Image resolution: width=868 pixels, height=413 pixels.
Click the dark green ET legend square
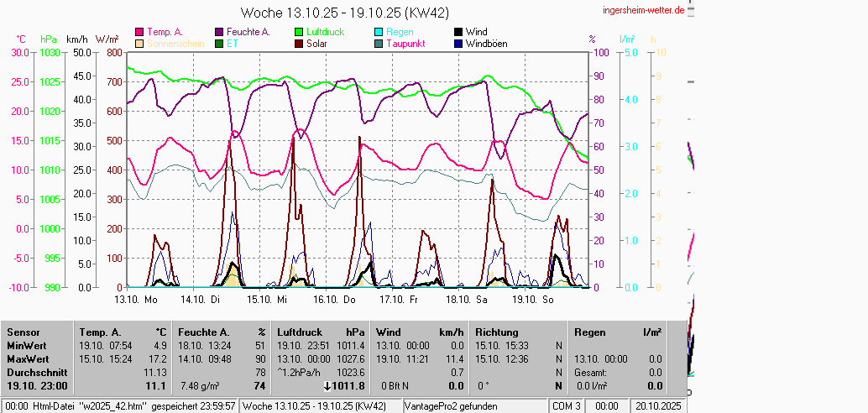(220, 44)
